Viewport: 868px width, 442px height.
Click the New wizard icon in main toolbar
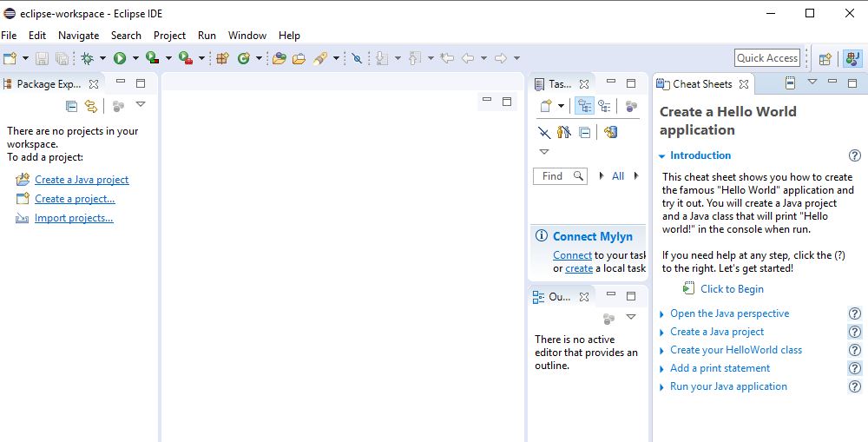(10, 58)
